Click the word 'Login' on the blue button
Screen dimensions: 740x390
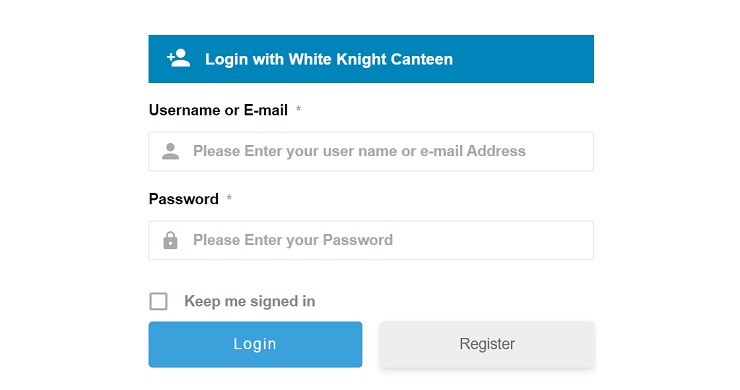[x=255, y=344]
